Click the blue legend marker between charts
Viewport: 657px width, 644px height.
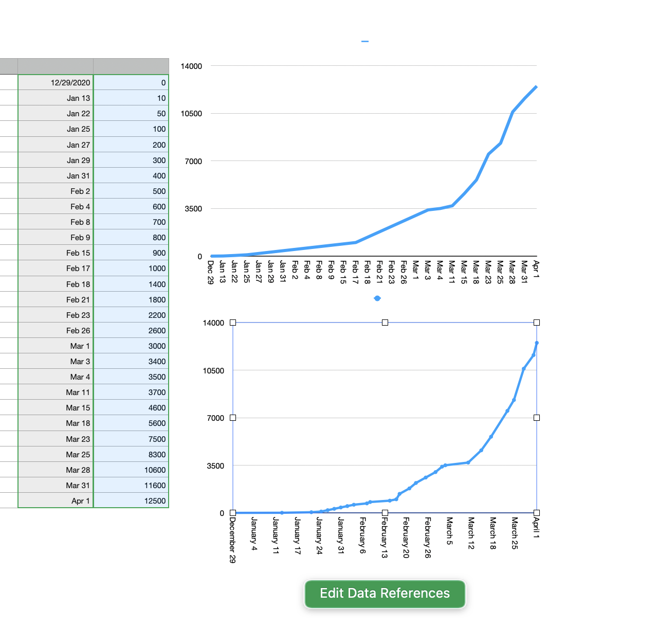pos(377,298)
